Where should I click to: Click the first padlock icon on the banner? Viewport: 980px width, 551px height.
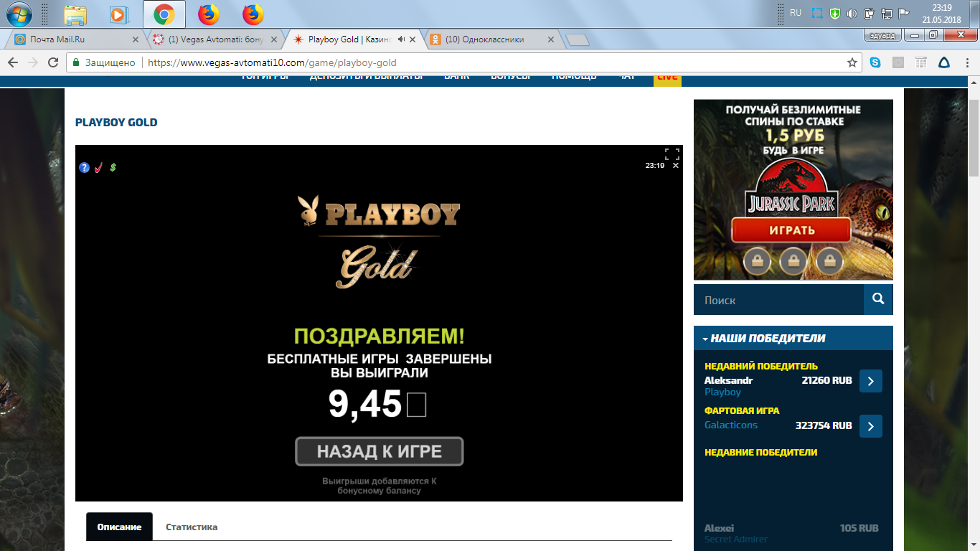tap(757, 261)
